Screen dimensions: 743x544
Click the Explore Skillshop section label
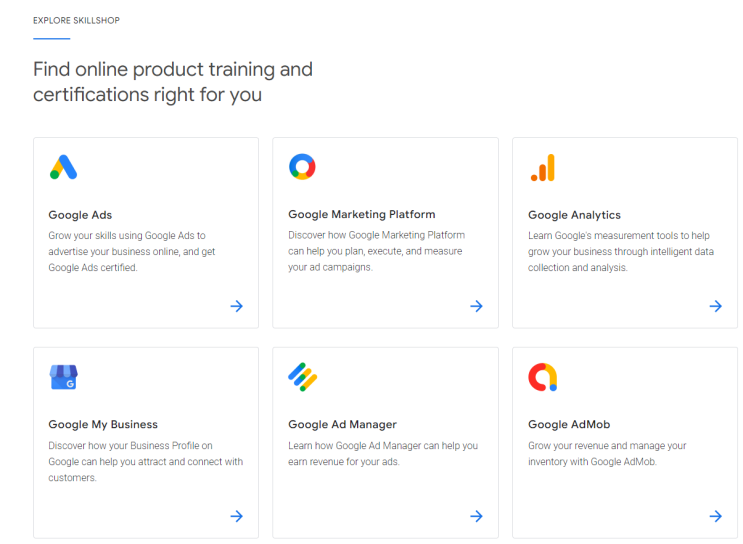pos(76,20)
